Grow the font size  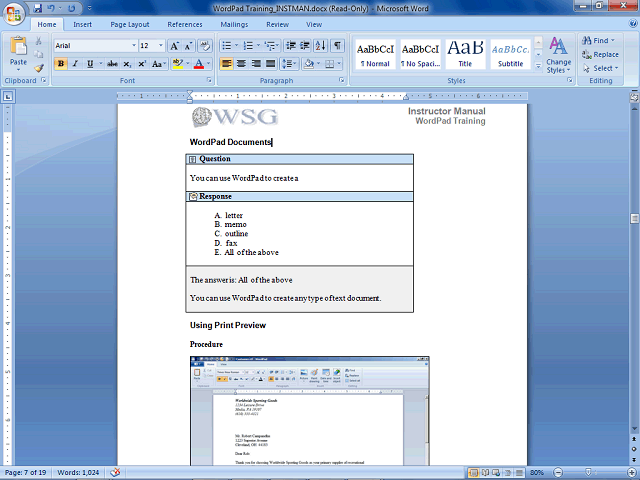(x=174, y=46)
